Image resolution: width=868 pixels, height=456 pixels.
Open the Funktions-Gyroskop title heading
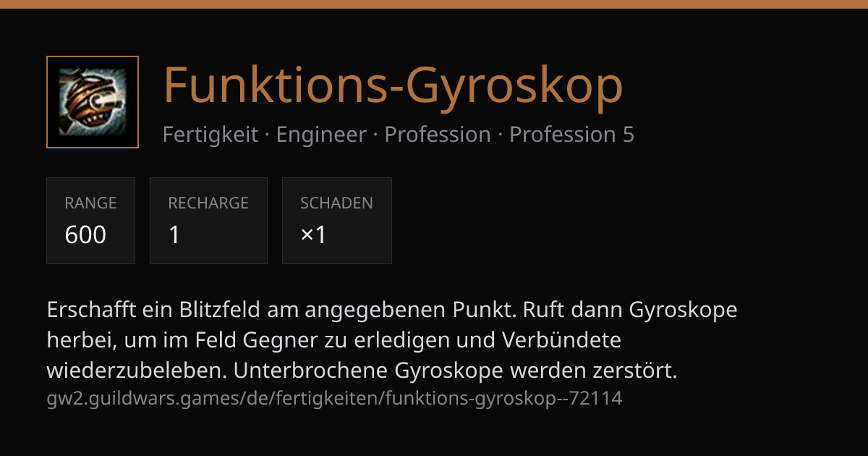pos(393,85)
